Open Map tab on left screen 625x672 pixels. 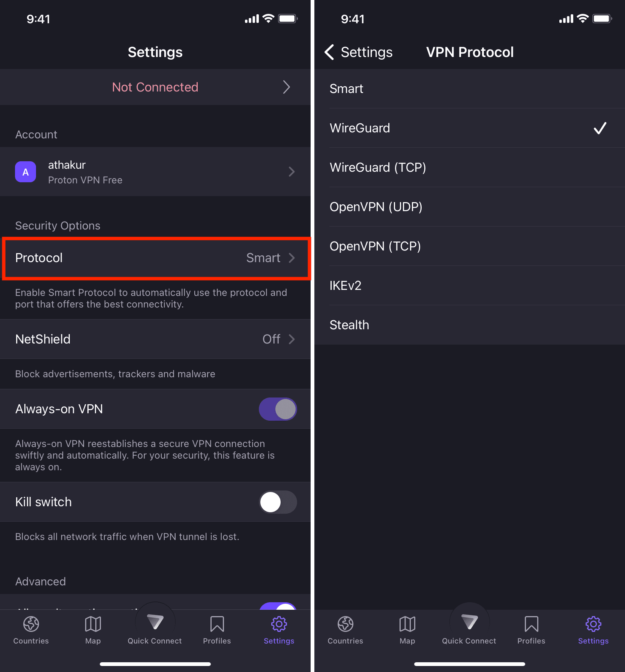click(x=93, y=630)
